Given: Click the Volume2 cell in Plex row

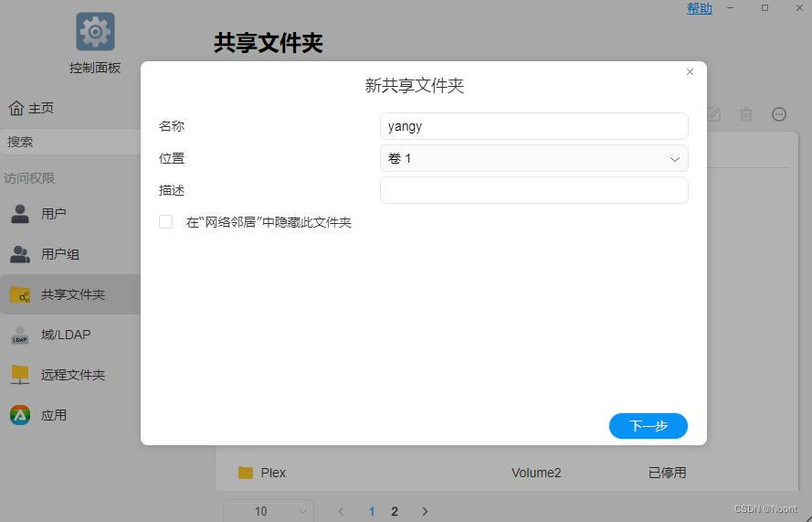Looking at the screenshot, I should (536, 473).
